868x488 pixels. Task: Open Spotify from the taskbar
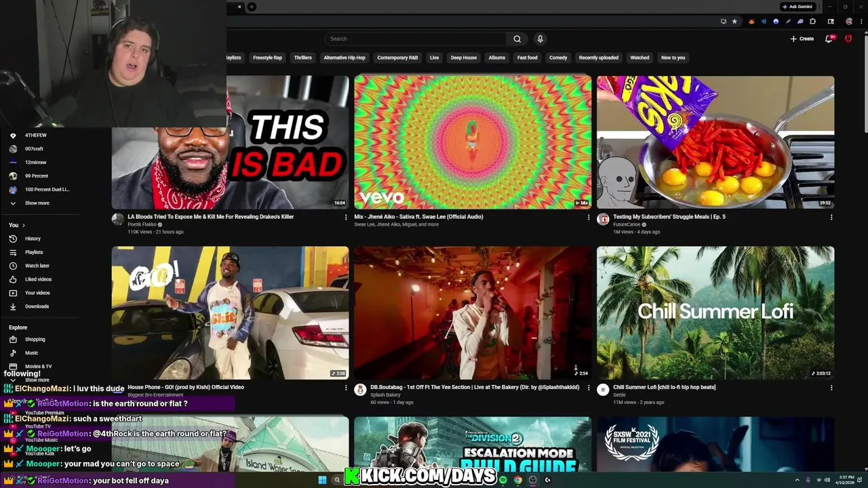502,480
